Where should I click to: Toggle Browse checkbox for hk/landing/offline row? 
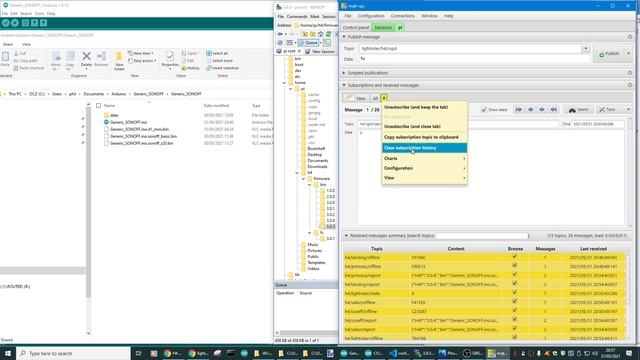click(x=515, y=257)
